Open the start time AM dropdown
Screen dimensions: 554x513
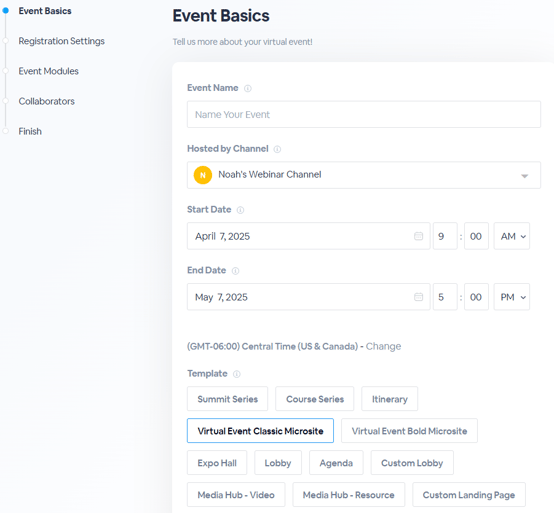512,236
